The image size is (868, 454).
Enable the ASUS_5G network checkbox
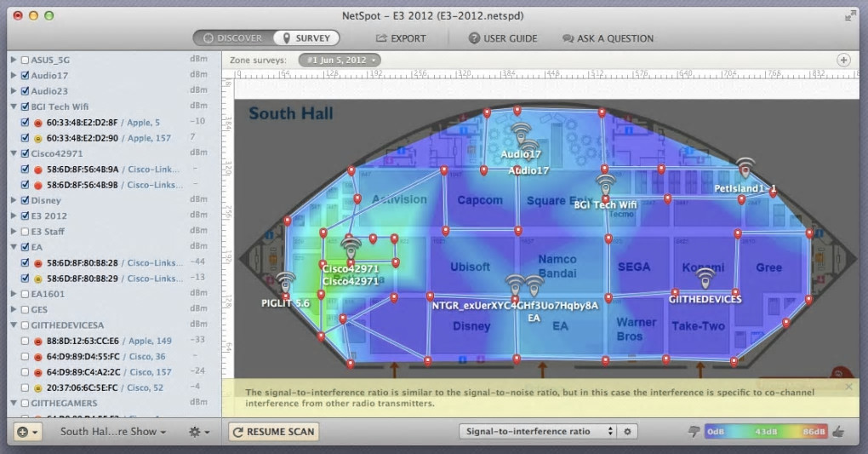point(25,60)
